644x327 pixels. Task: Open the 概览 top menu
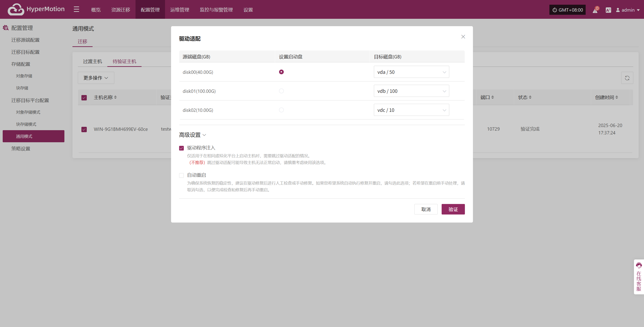click(x=96, y=10)
